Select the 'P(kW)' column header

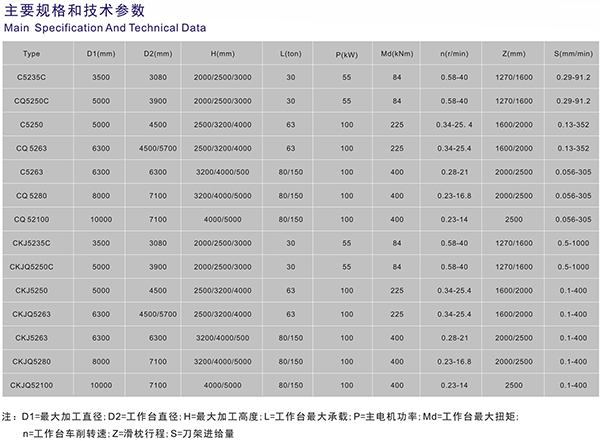pyautogui.click(x=347, y=55)
